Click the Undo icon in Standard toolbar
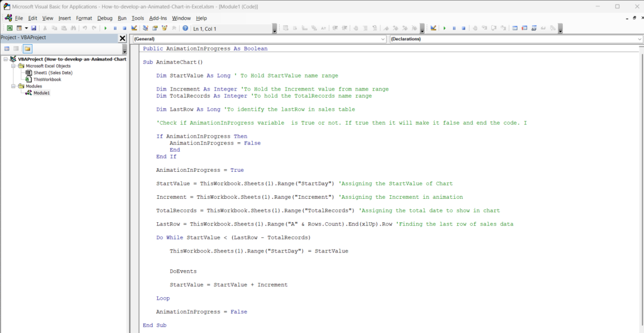The image size is (644, 333). tap(85, 28)
